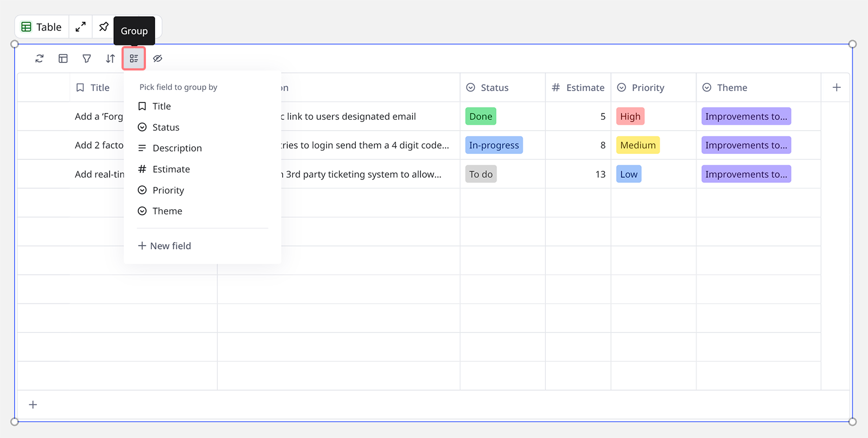Pin the table using the pin icon
This screenshot has height=438, width=868.
104,27
